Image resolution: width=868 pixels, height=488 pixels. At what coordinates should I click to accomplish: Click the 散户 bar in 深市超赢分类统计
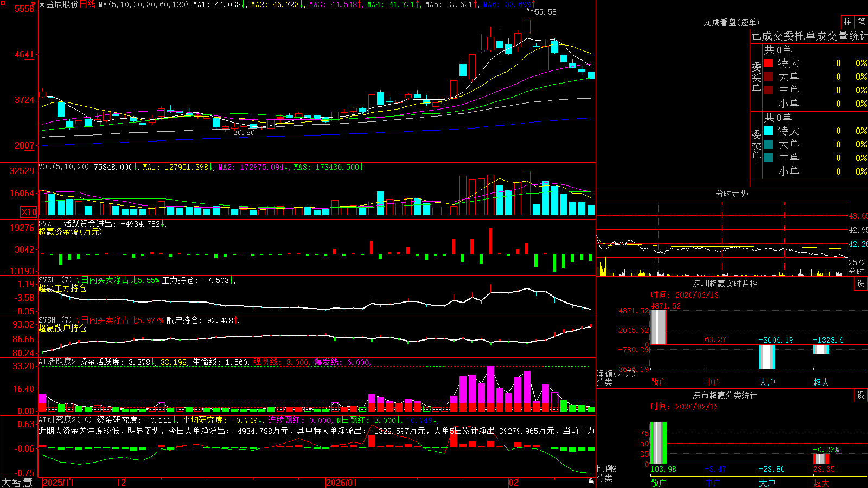tap(658, 443)
